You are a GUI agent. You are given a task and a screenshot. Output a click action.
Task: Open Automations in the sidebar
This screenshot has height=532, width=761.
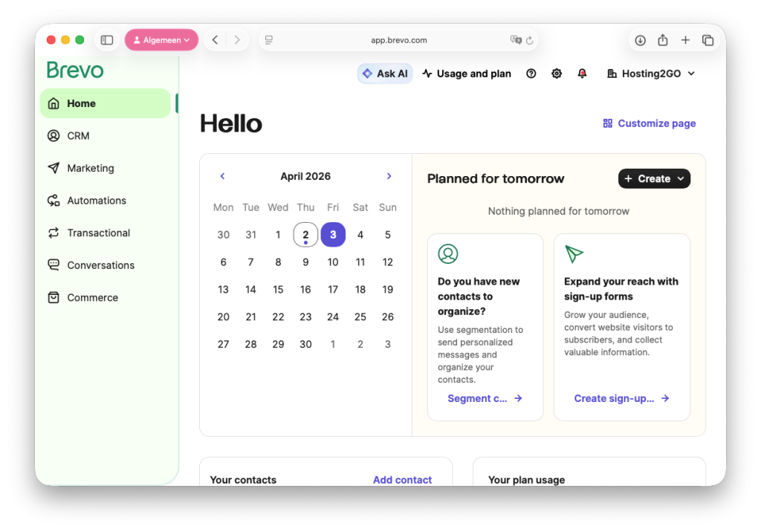tap(97, 201)
